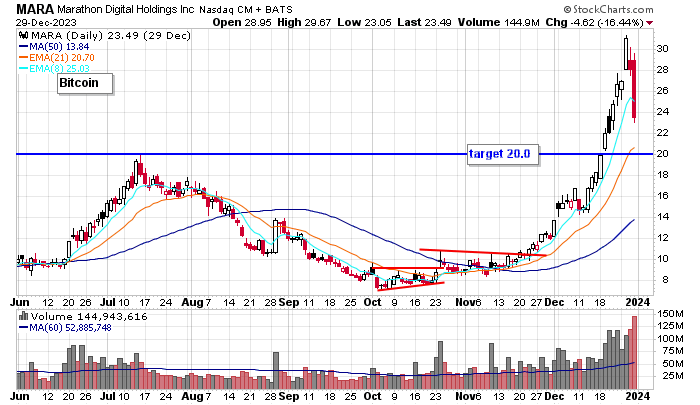
Task: Click the MA(50) 13.84 legend entry
Action: (x=54, y=46)
